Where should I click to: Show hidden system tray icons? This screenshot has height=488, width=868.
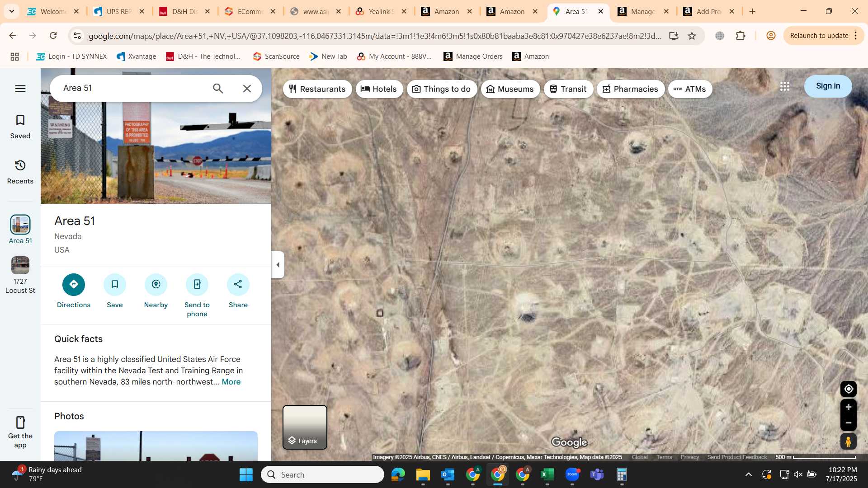tap(749, 474)
